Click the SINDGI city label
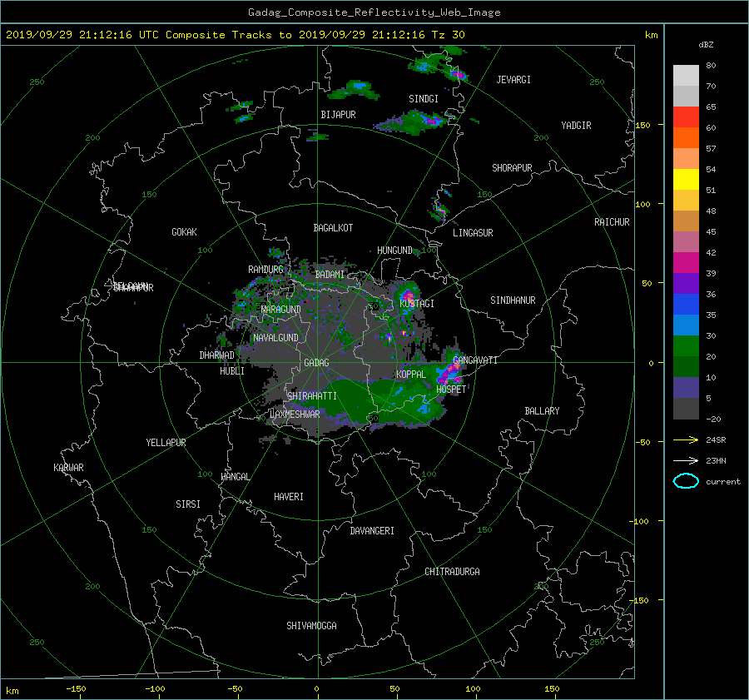Screen dimensions: 749x700 424,99
